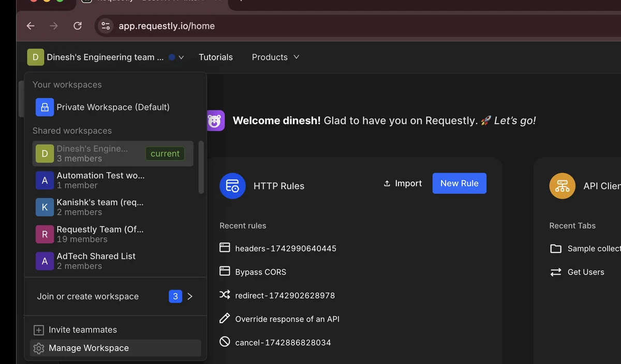Image resolution: width=621 pixels, height=364 pixels.
Task: Click the Recent rules label
Action: coord(243,226)
